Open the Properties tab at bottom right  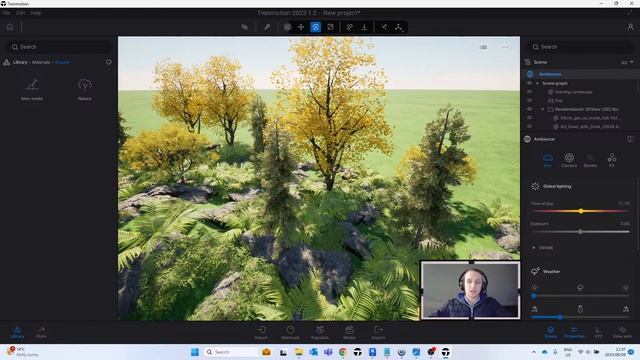(574, 332)
